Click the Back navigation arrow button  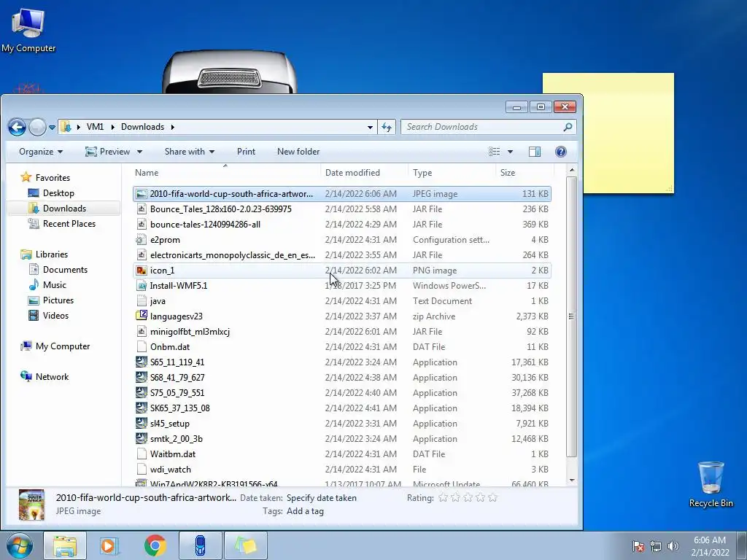tap(18, 127)
